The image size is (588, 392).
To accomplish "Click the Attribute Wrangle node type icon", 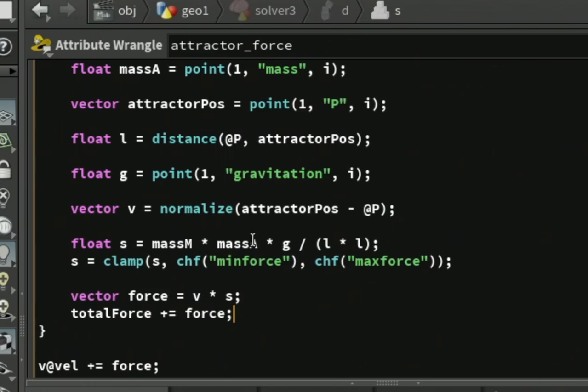I will [41, 45].
